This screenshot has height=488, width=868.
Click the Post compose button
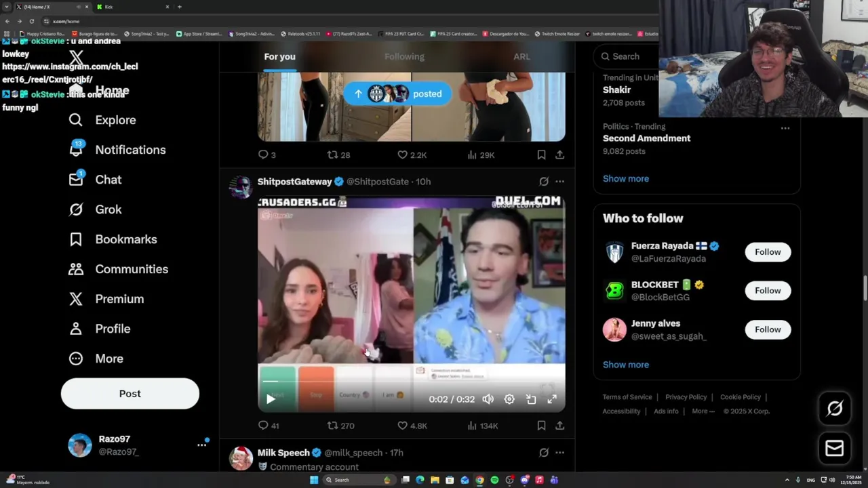pyautogui.click(x=130, y=394)
